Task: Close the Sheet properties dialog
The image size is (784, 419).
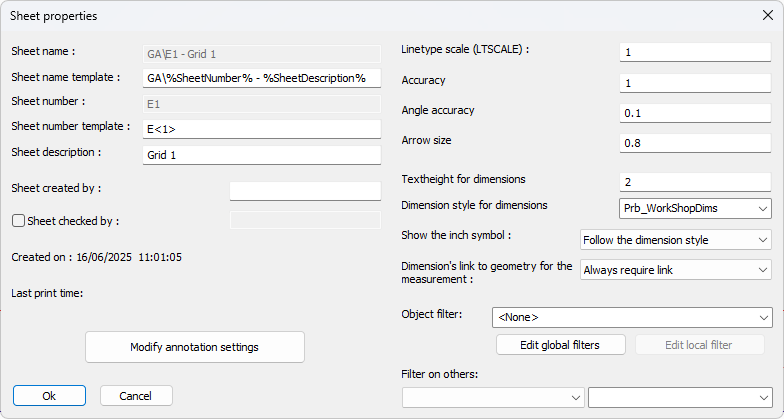Action: (765, 15)
